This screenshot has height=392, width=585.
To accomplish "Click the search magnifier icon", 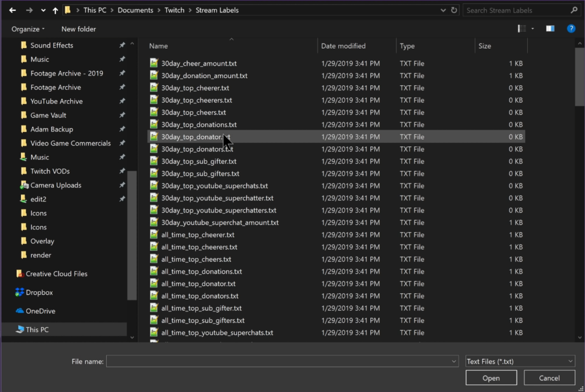I will pos(574,10).
